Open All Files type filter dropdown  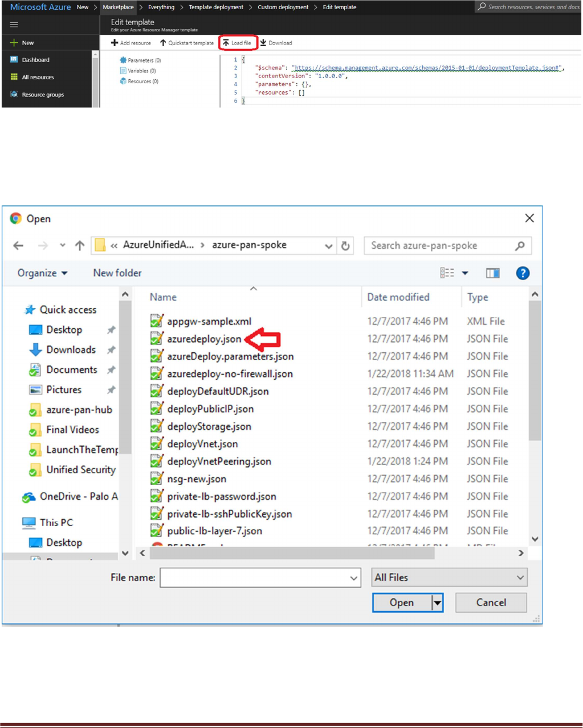click(449, 577)
